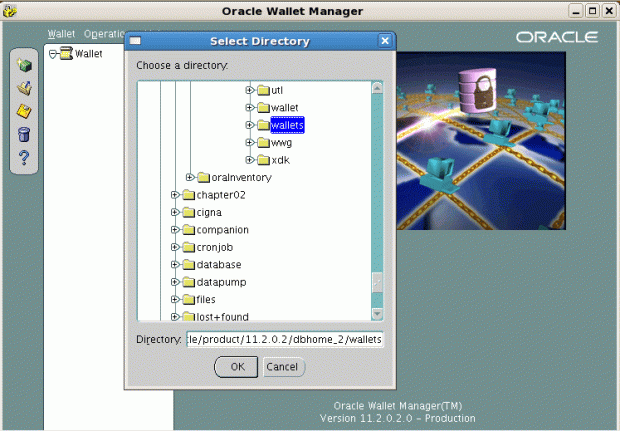The image size is (620, 431).
Task: Click the New Wallet toolbar icon
Action: 25,66
